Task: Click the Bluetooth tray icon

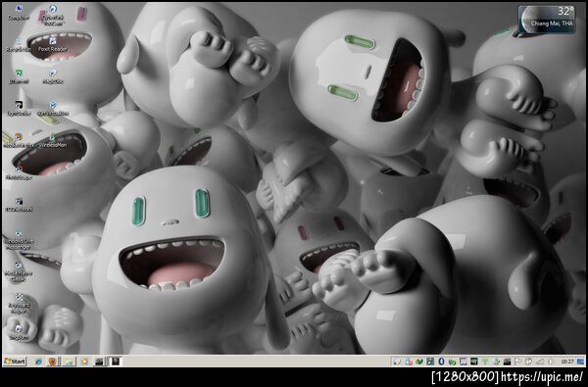Action: click(441, 362)
